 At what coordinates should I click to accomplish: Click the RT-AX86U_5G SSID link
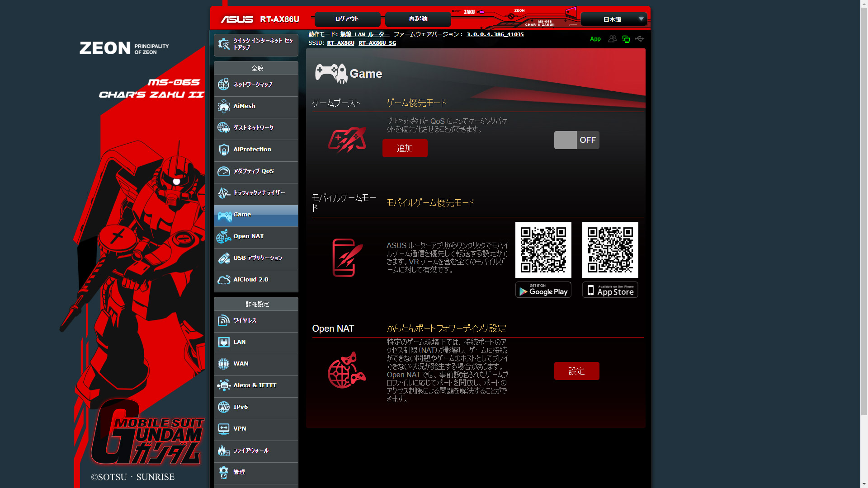coord(377,43)
